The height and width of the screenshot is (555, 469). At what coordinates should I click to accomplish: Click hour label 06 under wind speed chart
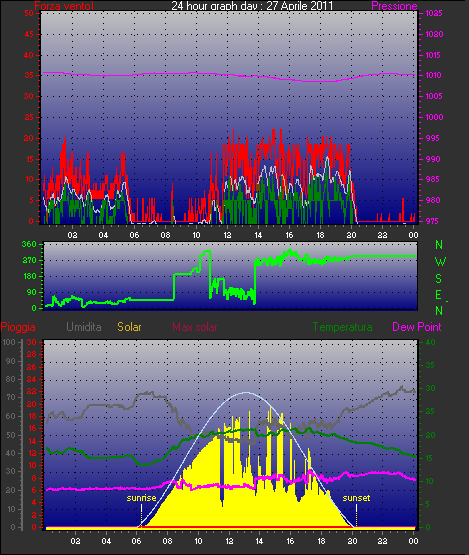point(134,235)
